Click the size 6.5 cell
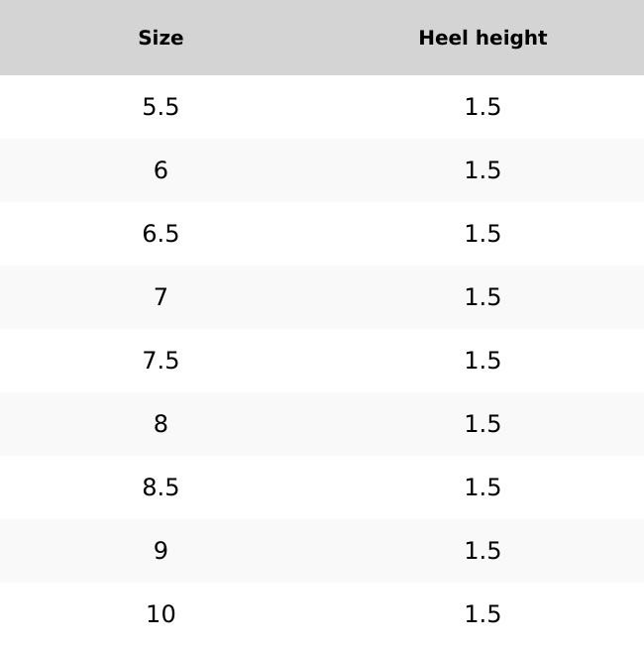This screenshot has width=644, height=646. click(161, 234)
